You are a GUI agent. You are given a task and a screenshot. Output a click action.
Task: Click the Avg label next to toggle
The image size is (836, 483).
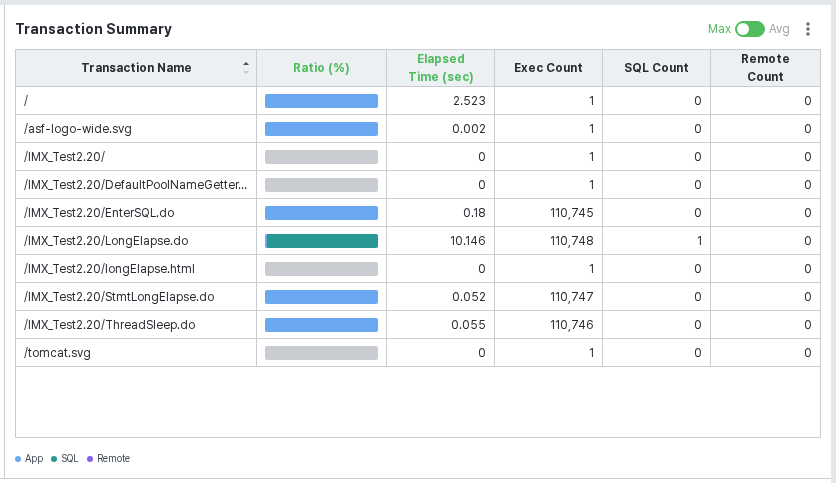click(779, 29)
